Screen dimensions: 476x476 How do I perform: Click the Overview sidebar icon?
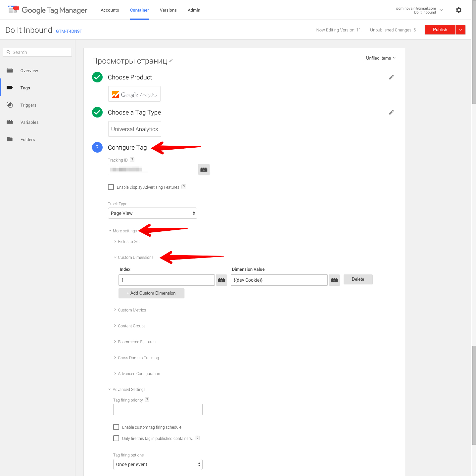pos(10,71)
